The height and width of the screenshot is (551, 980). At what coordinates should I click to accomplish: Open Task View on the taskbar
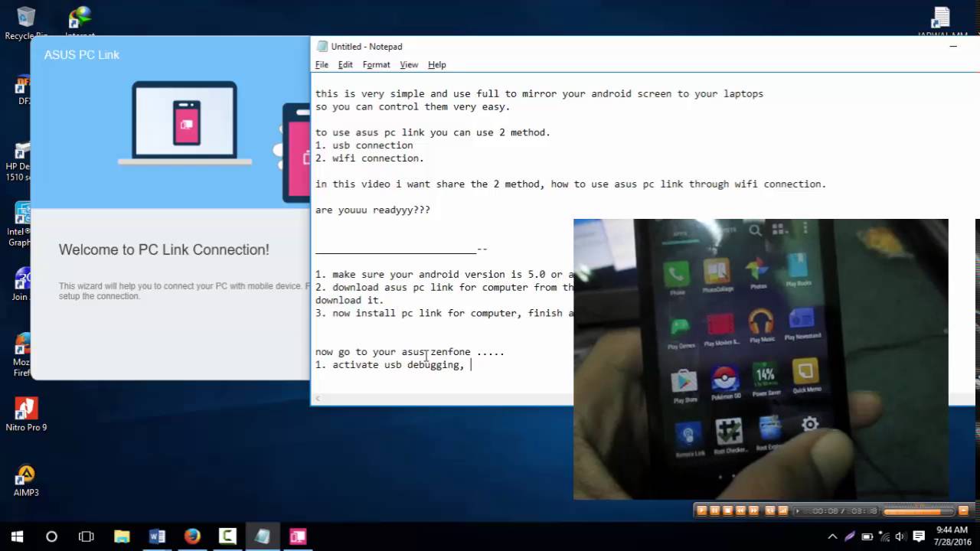point(87,536)
